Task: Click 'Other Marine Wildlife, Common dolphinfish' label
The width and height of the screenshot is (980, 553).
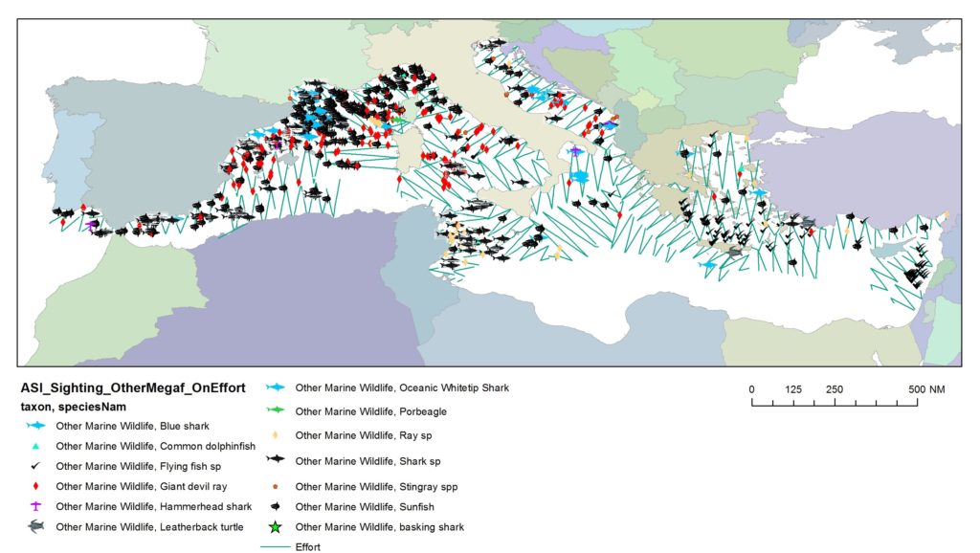Action: (156, 446)
